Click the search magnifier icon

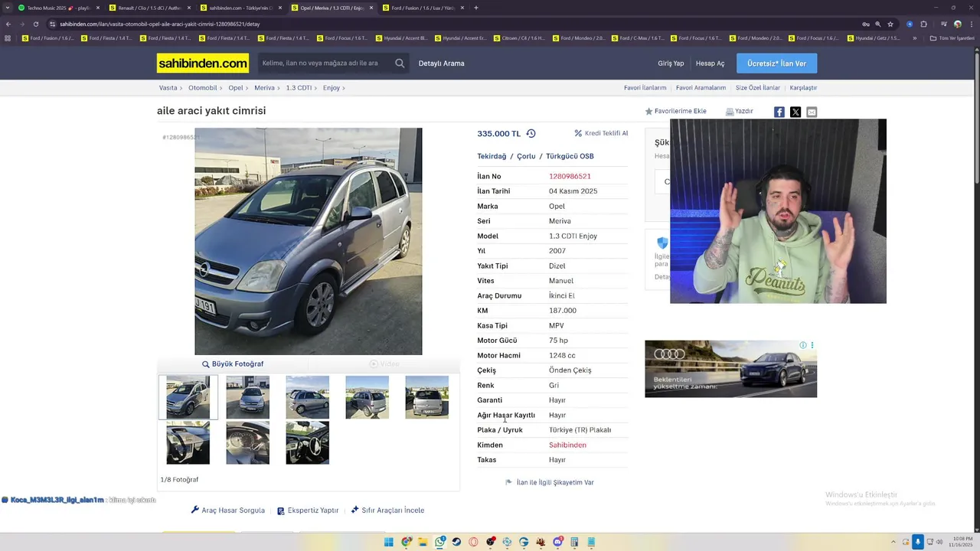click(400, 64)
